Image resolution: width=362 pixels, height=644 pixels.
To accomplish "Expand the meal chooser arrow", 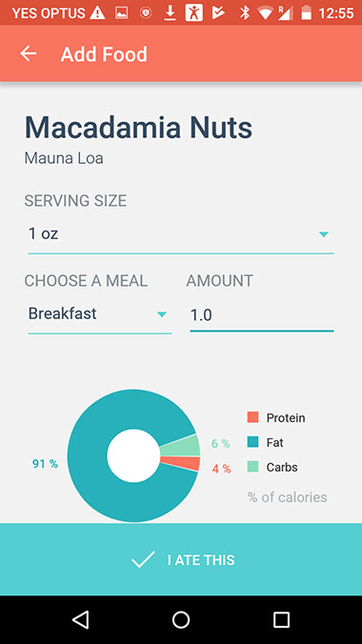I will [x=162, y=314].
